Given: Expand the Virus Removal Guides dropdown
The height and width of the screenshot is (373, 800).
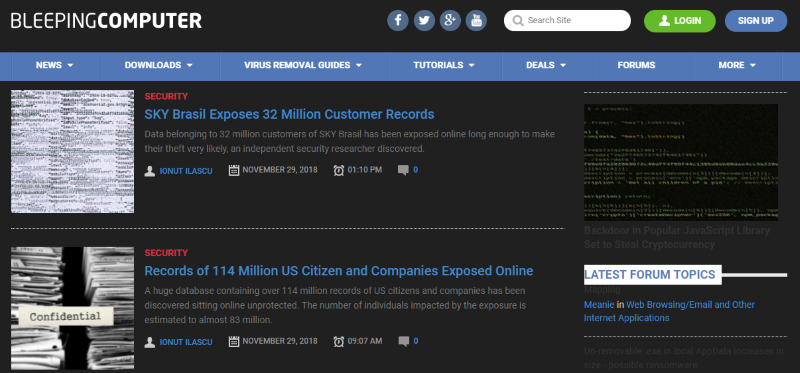Looking at the screenshot, I should pyautogui.click(x=303, y=65).
